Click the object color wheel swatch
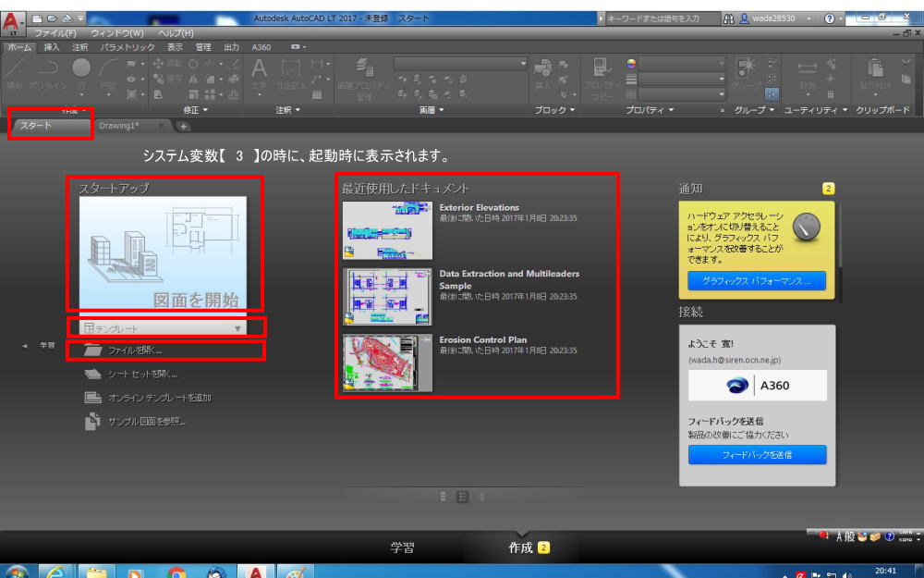The height and width of the screenshot is (578, 924). (631, 63)
